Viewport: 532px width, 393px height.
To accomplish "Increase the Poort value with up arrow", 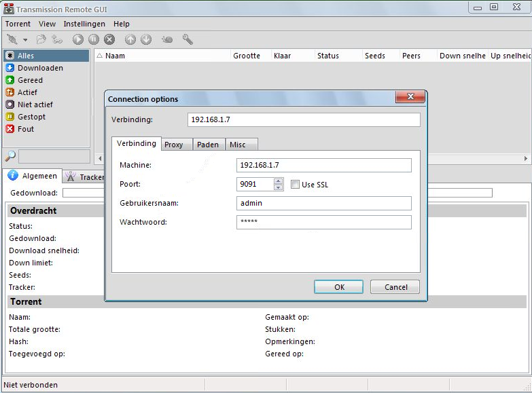I will tap(278, 181).
